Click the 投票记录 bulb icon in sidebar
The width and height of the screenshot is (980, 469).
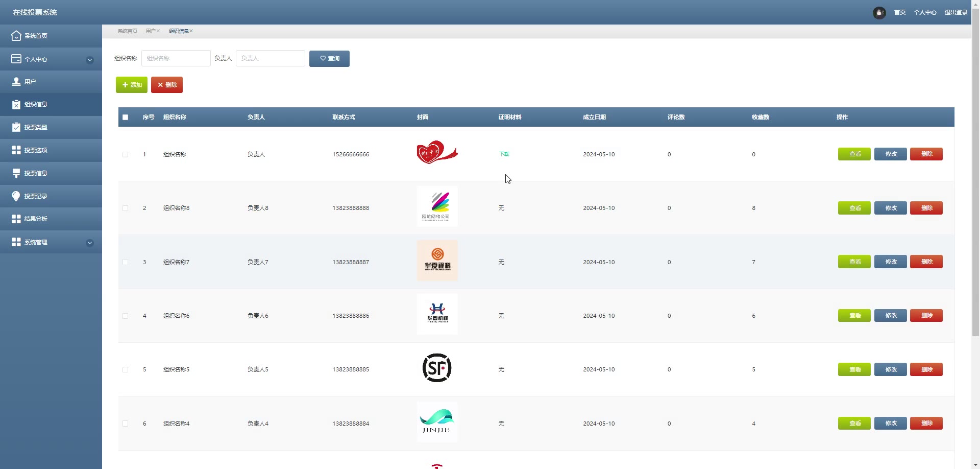16,196
